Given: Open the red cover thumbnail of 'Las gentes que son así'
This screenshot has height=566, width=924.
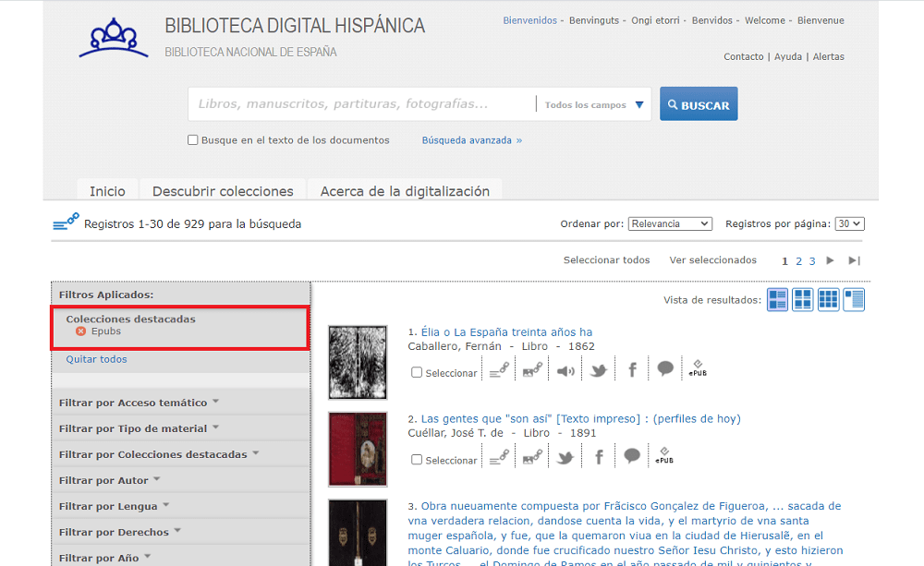Looking at the screenshot, I should tap(358, 450).
